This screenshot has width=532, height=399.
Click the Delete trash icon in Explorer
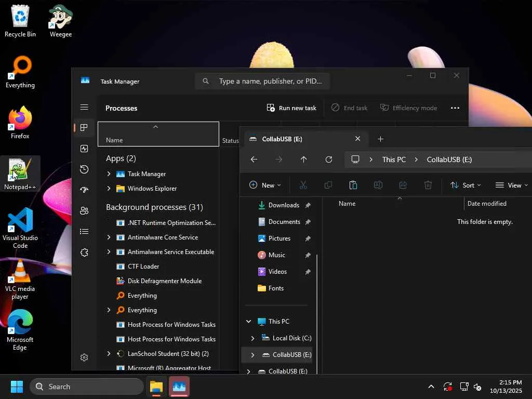[x=428, y=185]
